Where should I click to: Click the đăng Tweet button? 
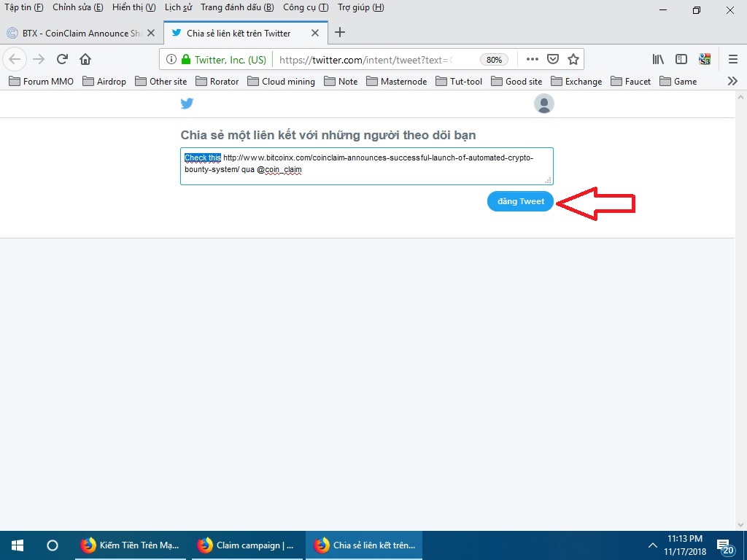tap(520, 201)
